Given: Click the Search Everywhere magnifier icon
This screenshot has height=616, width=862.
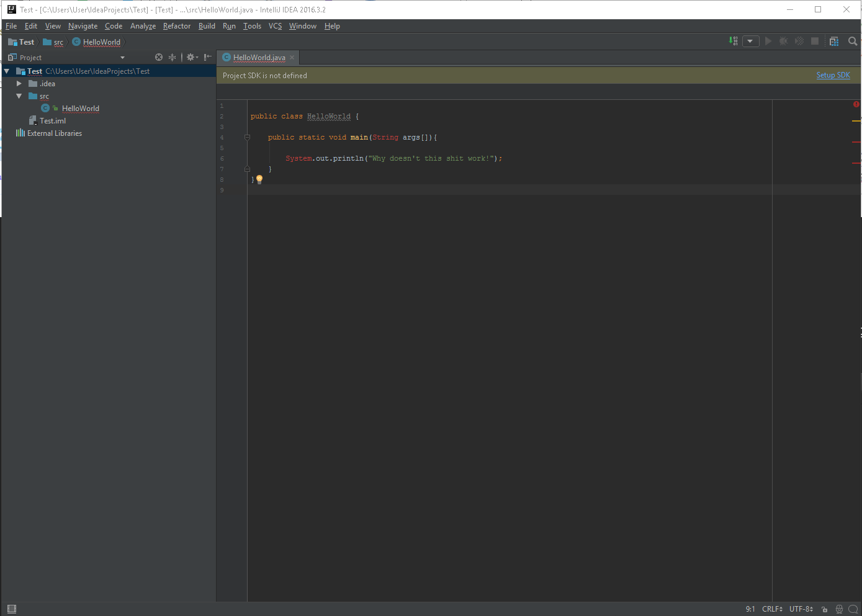Looking at the screenshot, I should pos(853,42).
